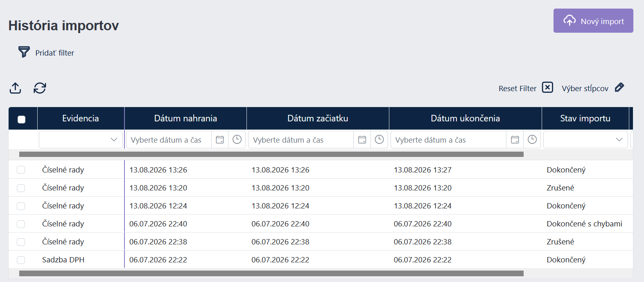The image size is (644, 282).
Task: Toggle the select-all checkbox in table header
Action: [22, 119]
